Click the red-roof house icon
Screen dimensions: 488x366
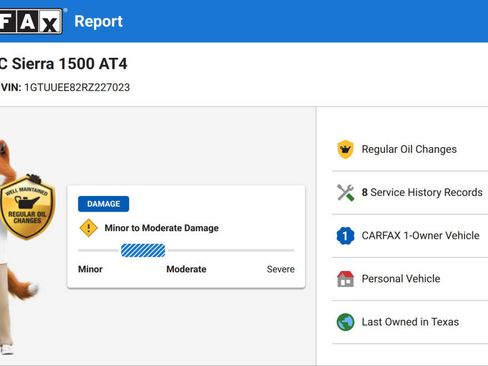pos(345,279)
